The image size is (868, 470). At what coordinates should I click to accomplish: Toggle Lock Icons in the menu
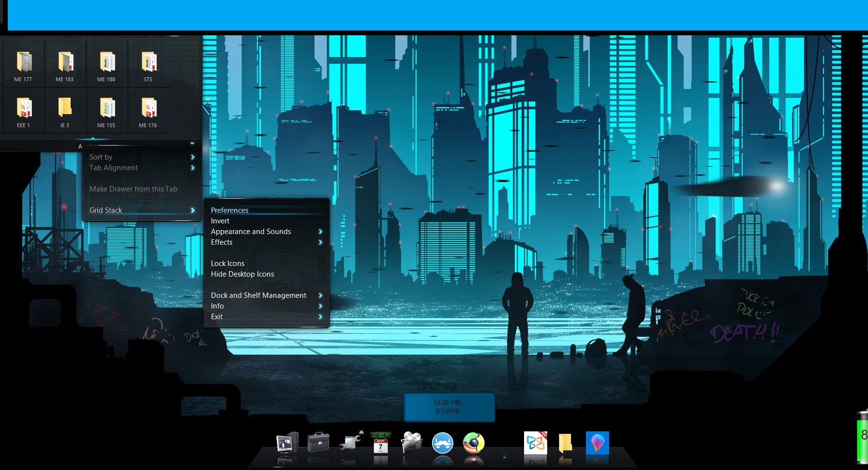point(227,264)
